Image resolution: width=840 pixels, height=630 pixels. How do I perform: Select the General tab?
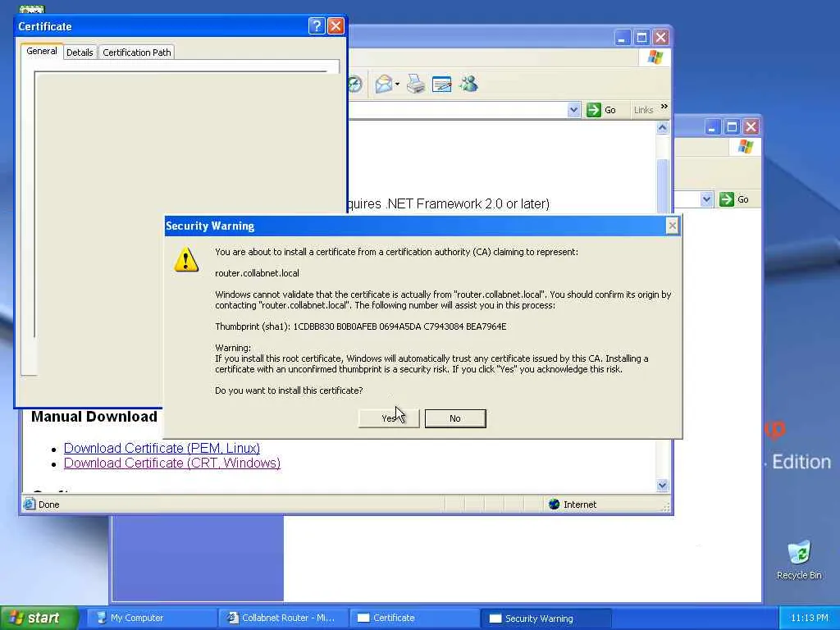click(x=42, y=51)
